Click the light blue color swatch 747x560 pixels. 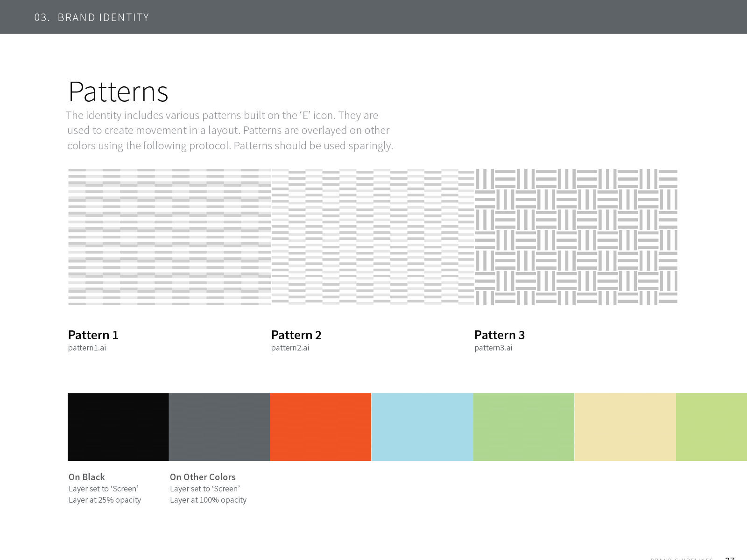click(x=423, y=427)
